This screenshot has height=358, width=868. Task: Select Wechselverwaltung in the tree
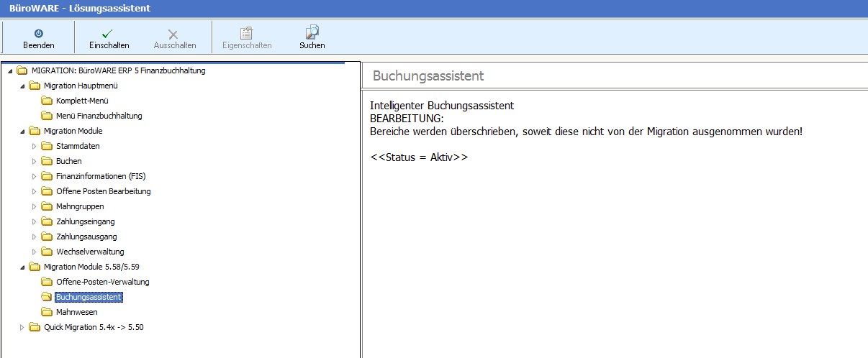90,252
